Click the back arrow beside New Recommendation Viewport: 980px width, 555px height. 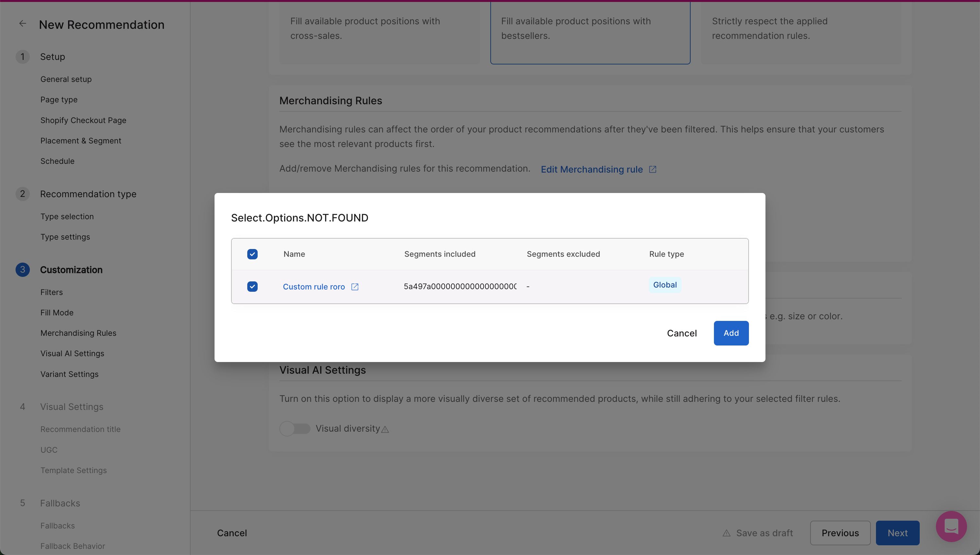[x=22, y=24]
